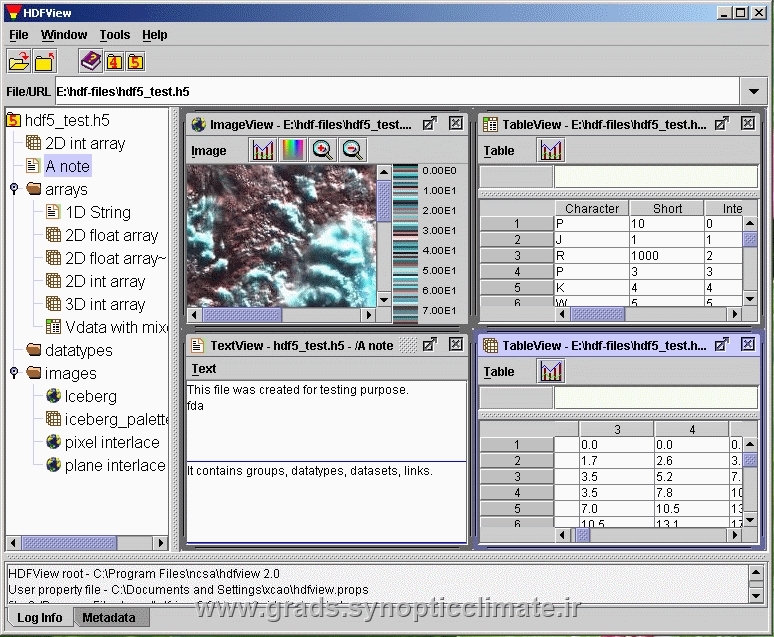
Task: Click the Open file toolbar icon
Action: (19, 62)
